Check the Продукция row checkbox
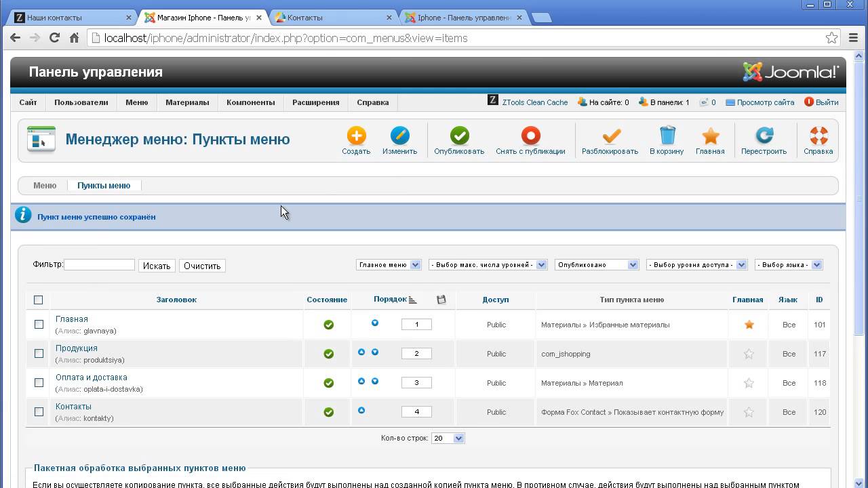The height and width of the screenshot is (488, 868). [x=39, y=354]
